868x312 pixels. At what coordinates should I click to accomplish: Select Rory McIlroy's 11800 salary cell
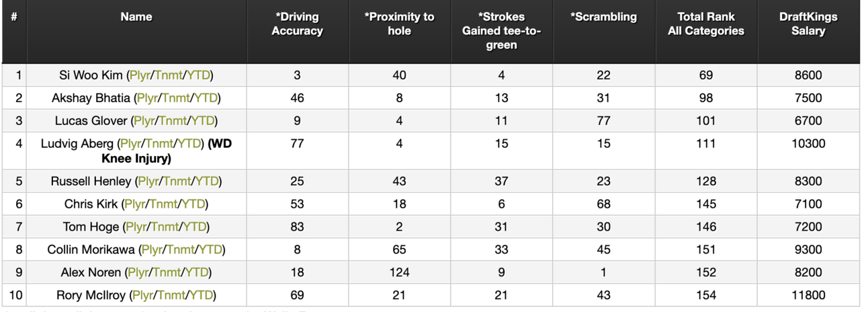coord(808,295)
